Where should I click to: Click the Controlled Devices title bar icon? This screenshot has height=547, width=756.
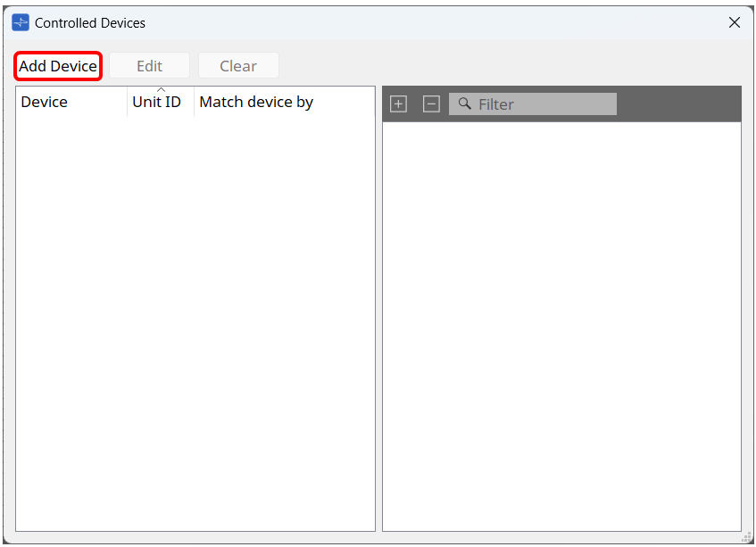[20, 22]
